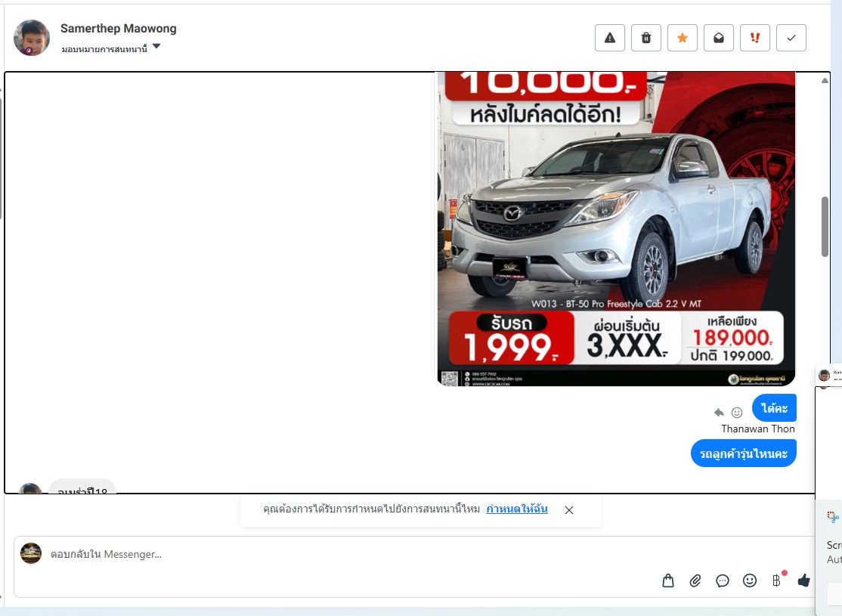This screenshot has height=616, width=842.
Task: Click the conversation scrollbar thumb
Action: pos(825,227)
